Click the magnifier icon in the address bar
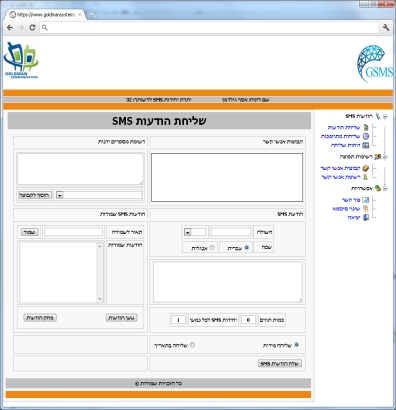 coord(45,28)
